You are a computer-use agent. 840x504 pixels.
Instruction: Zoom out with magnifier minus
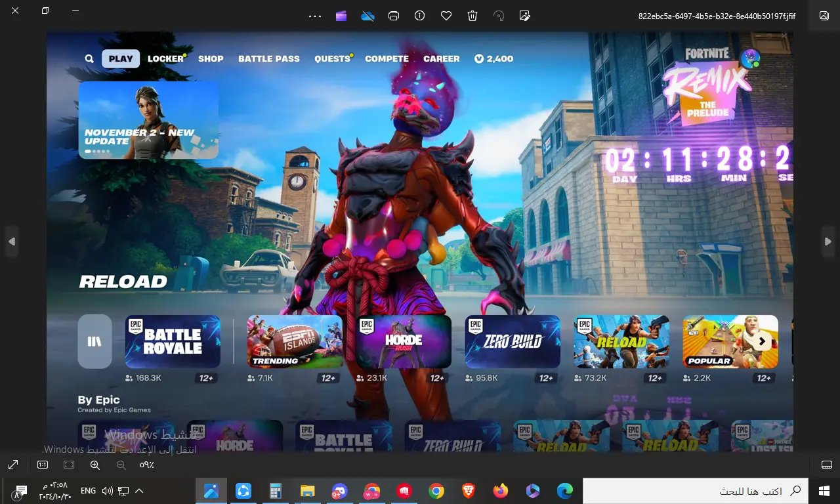[121, 465]
